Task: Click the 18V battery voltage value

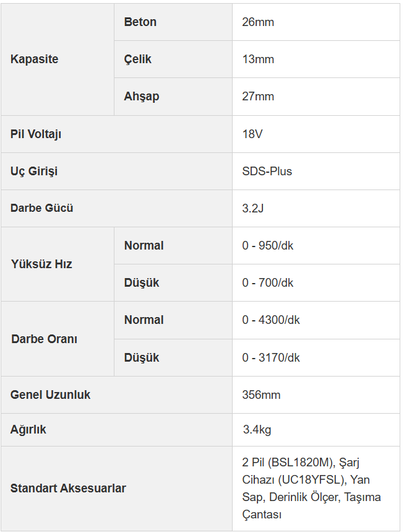Action: tap(252, 134)
